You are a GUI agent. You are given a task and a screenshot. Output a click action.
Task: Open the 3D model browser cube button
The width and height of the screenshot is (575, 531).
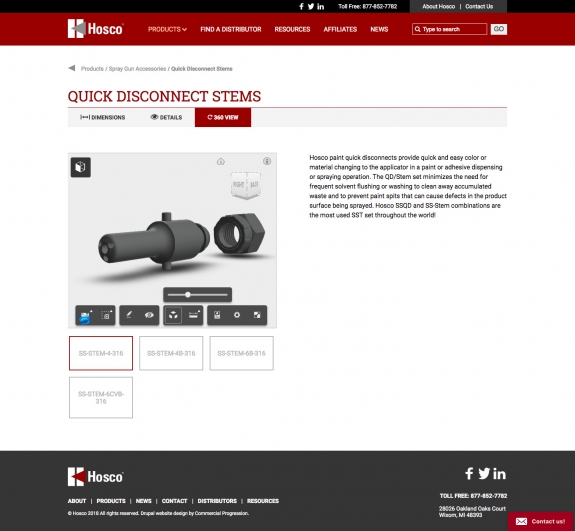pyautogui.click(x=81, y=167)
